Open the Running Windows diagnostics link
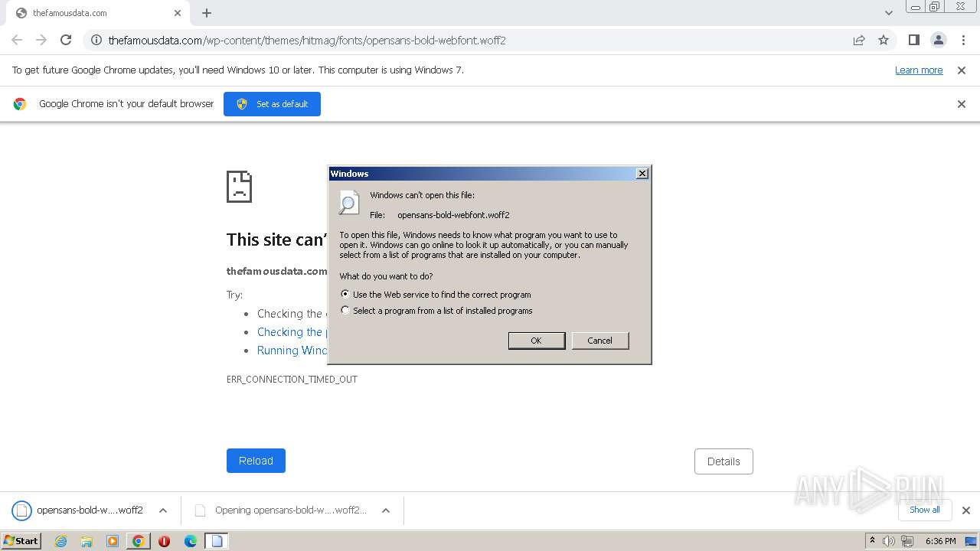The width and height of the screenshot is (980, 551). pos(292,350)
